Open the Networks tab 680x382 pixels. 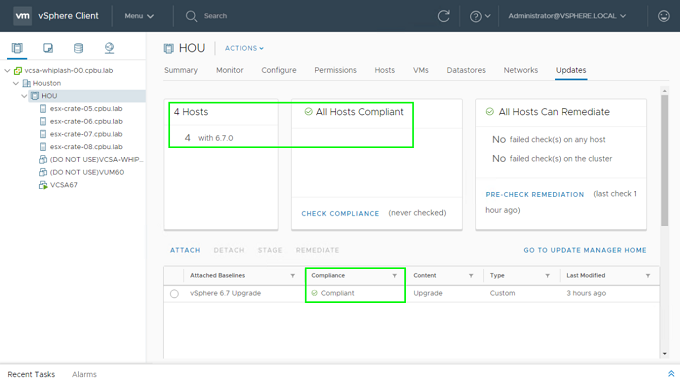click(x=521, y=70)
